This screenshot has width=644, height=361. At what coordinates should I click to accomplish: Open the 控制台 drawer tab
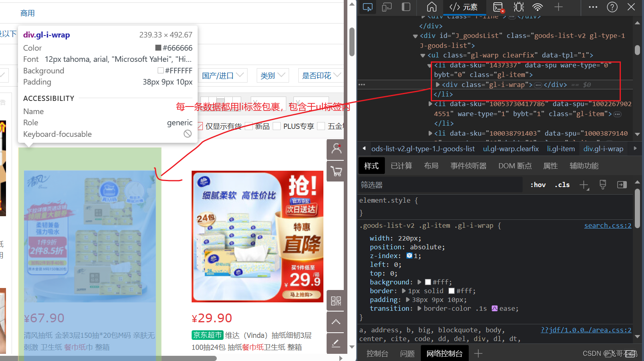(377, 353)
